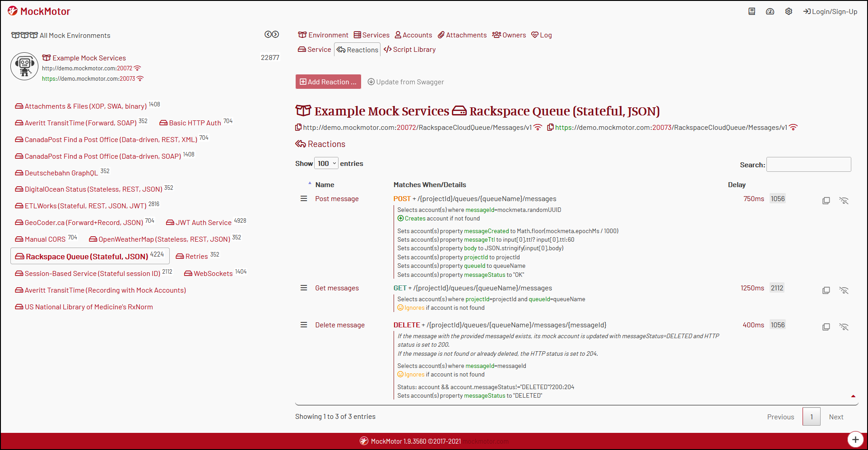Screen dimensions: 868x450
Task: Select the Reactions sub-tab
Action: (357, 50)
